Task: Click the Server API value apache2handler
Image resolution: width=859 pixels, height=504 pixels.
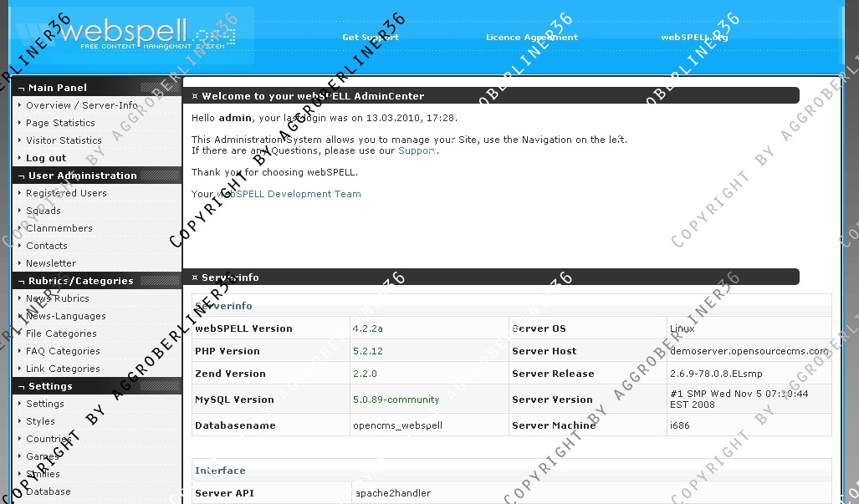Action: pyautogui.click(x=393, y=493)
